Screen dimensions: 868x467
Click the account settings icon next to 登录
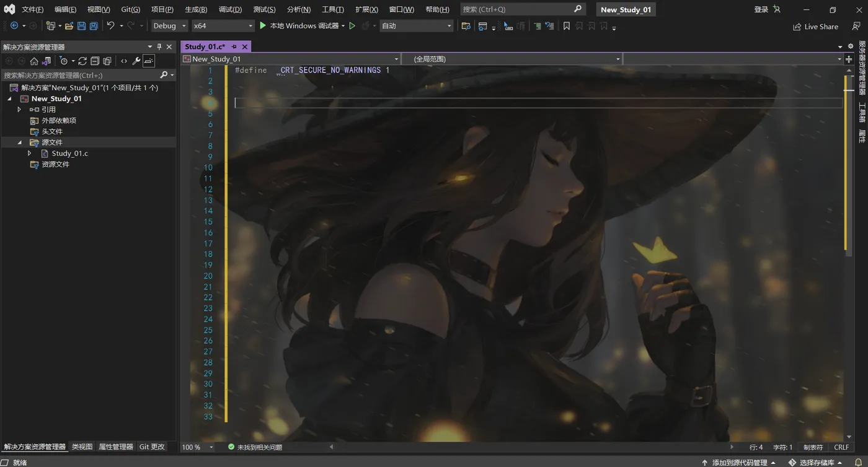tap(777, 9)
